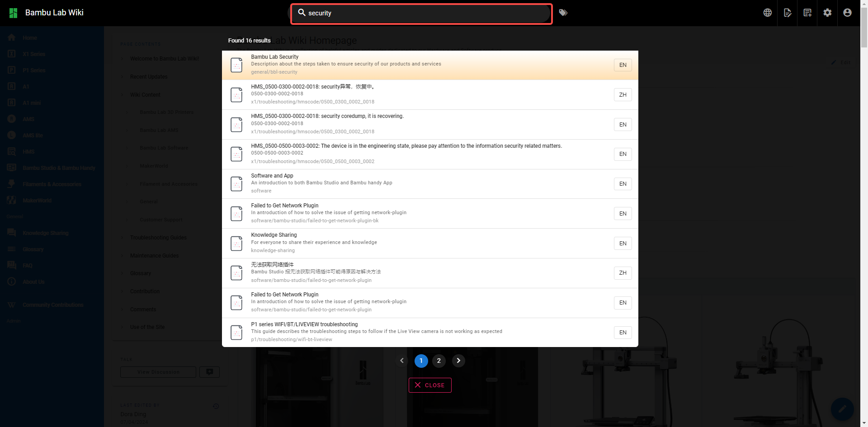Click ZH badge on 无法获取网络插件 row
Image resolution: width=868 pixels, height=427 pixels.
coord(623,273)
